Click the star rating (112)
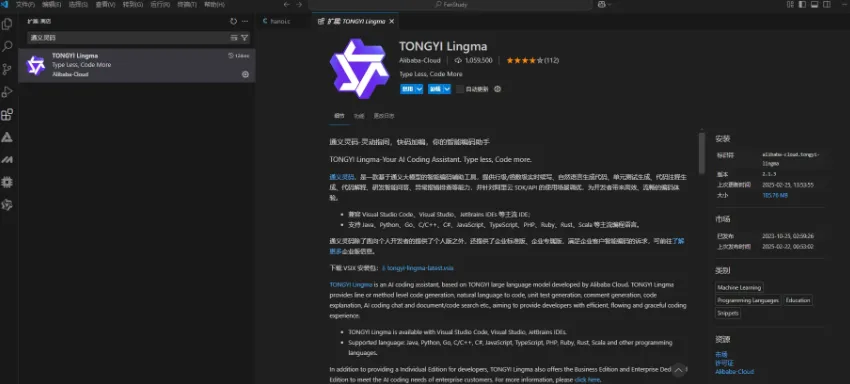 (x=532, y=60)
